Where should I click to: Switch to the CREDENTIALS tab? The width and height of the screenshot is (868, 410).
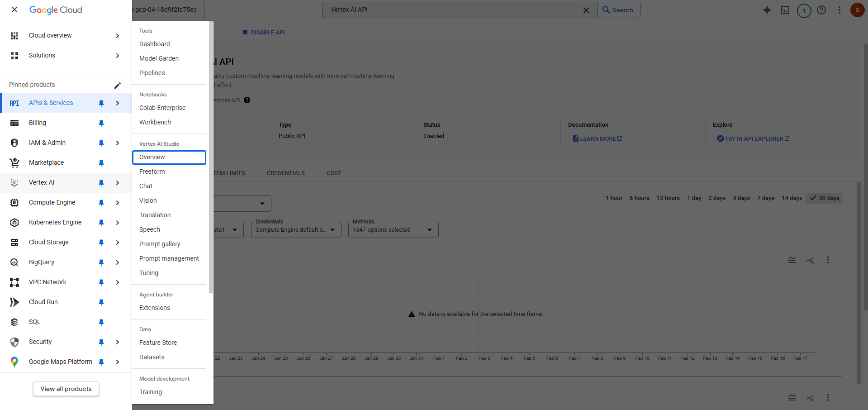pyautogui.click(x=286, y=173)
